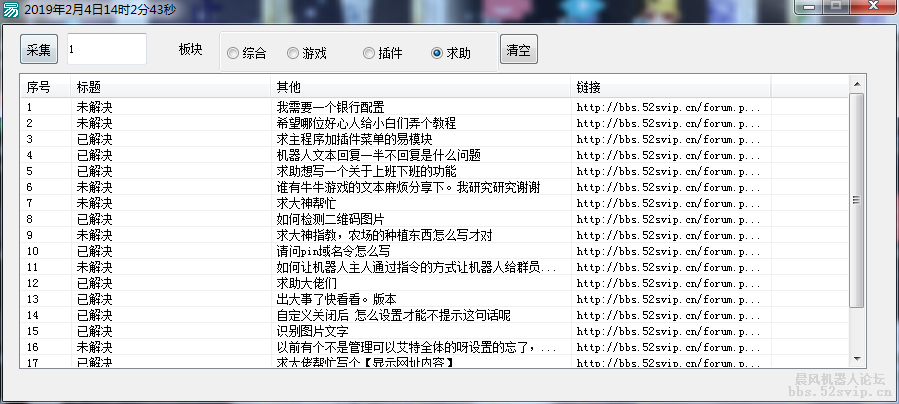The width and height of the screenshot is (899, 404).
Task: Select the 插件 radio button
Action: pyautogui.click(x=383, y=53)
